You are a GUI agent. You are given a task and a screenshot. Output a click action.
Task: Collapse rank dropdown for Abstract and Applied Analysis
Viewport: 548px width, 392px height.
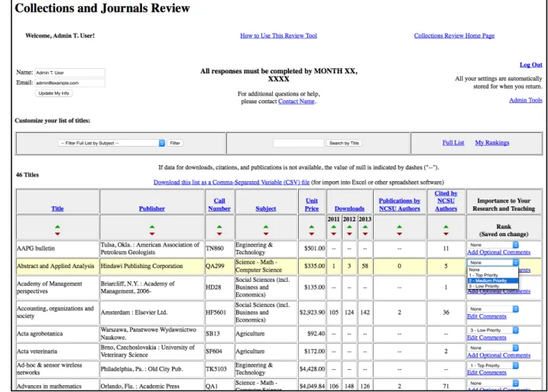tap(493, 262)
